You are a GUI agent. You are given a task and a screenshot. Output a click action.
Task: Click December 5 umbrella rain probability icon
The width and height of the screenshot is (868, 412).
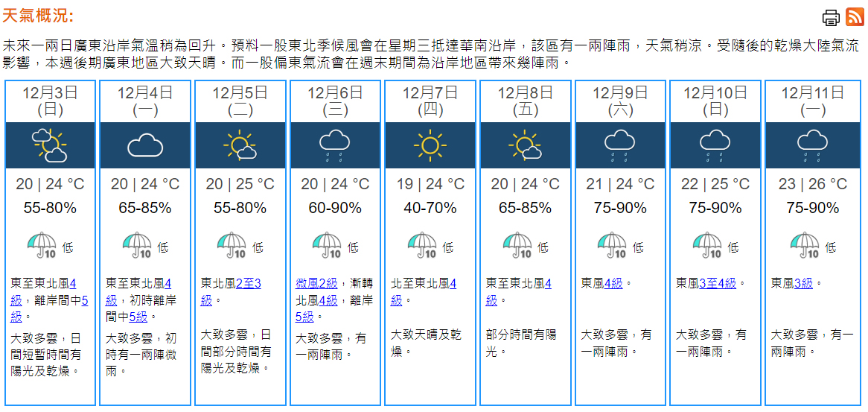coord(232,244)
